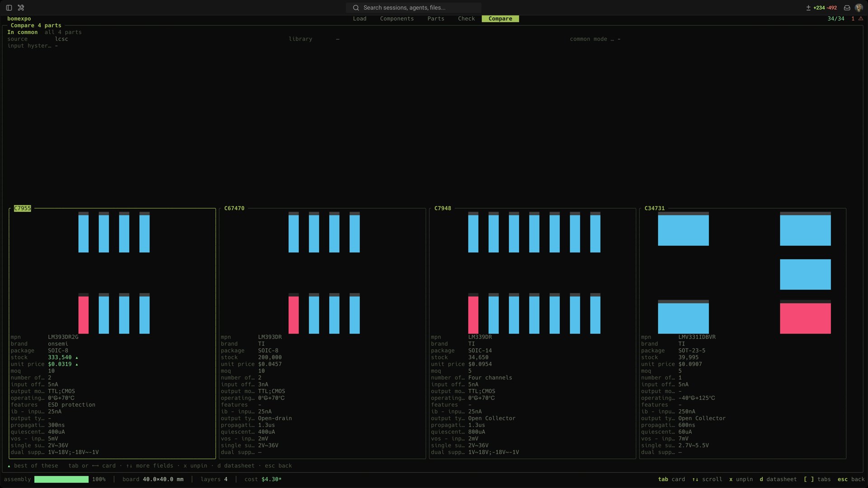The width and height of the screenshot is (868, 488).
Task: Click the layers 4 status entry
Action: (214, 479)
